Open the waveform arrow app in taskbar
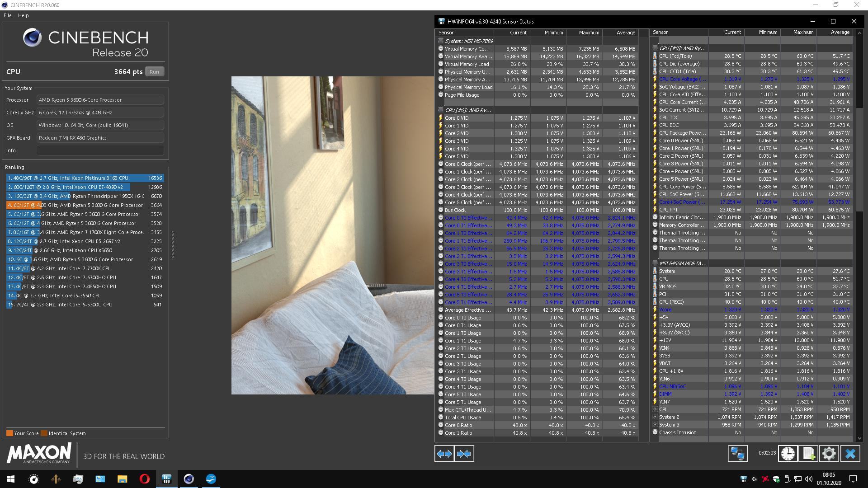868x488 pixels. click(56, 479)
